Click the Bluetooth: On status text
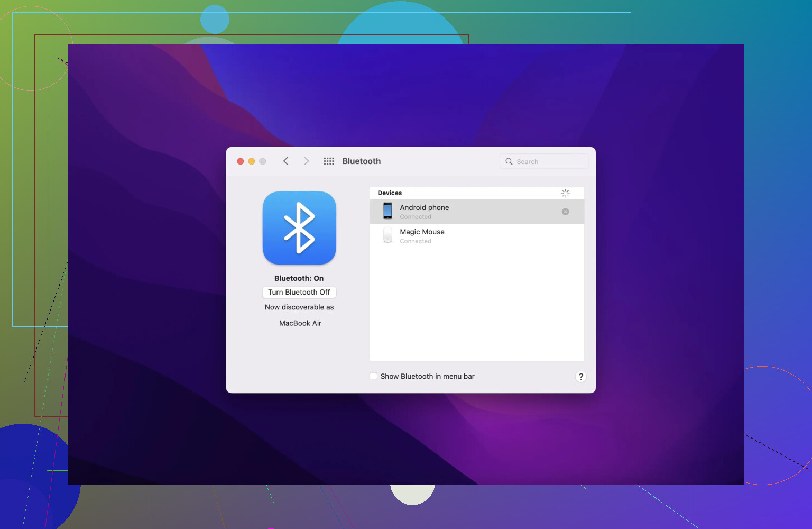Viewport: 812px width, 529px height. [299, 278]
